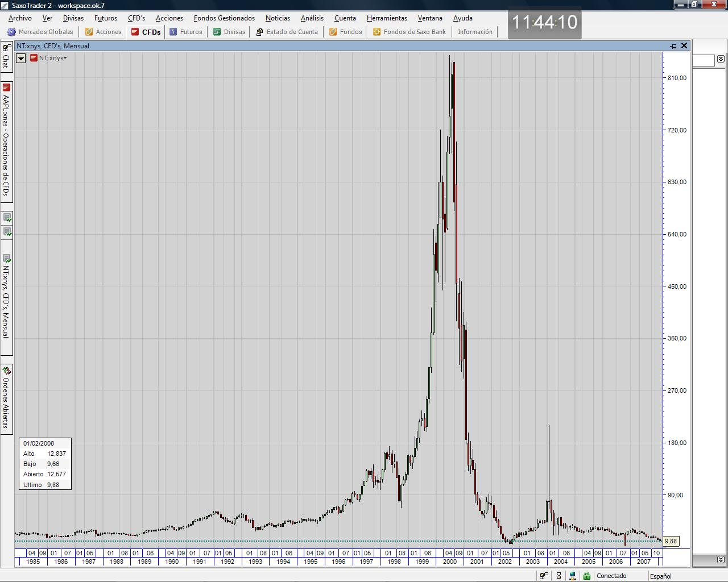Open the Mercados Globales toolbar button
728x582 pixels.
coord(40,32)
